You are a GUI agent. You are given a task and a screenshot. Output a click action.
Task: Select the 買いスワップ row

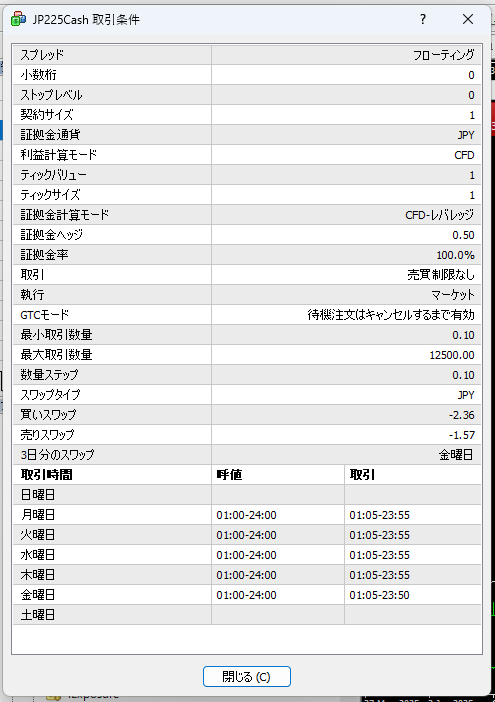(x=247, y=415)
